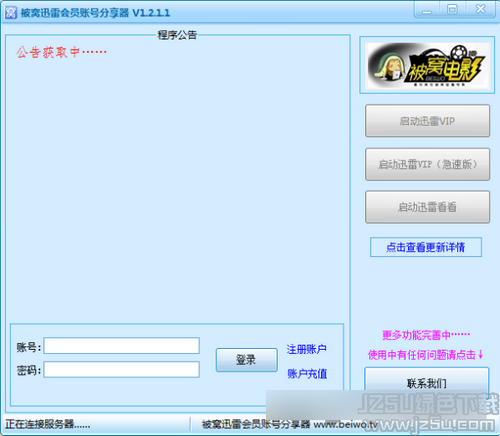
Task: Click 使用中有任何问题请点击 text
Action: (x=425, y=355)
